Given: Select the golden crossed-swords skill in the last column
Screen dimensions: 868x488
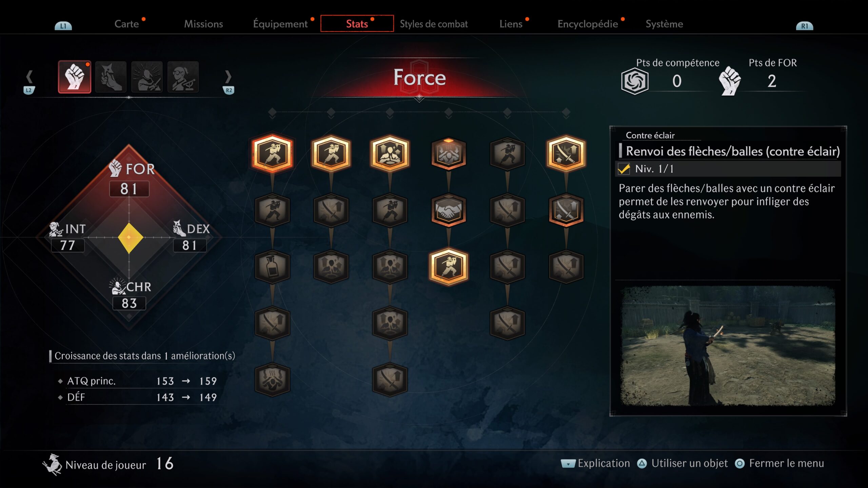Looking at the screenshot, I should click(x=566, y=154).
